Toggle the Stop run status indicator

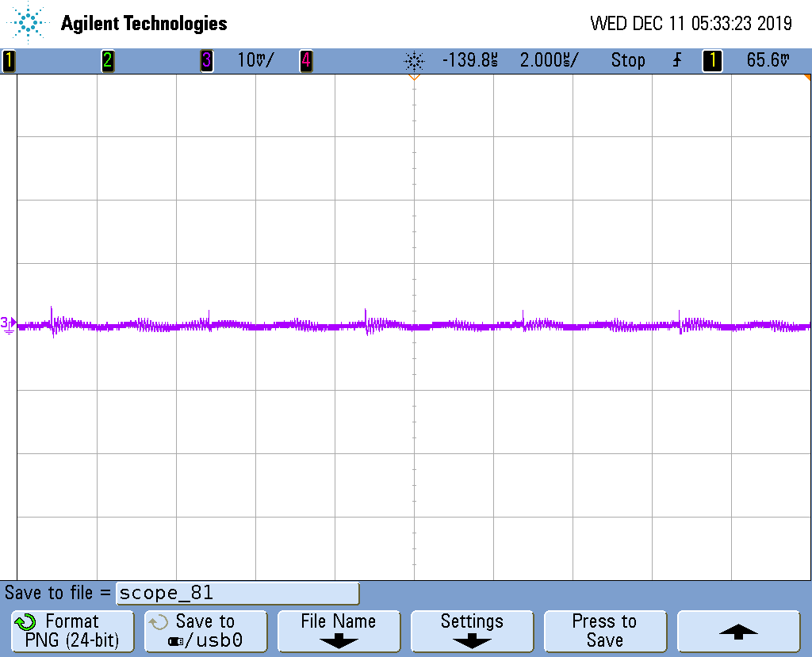pyautogui.click(x=627, y=60)
